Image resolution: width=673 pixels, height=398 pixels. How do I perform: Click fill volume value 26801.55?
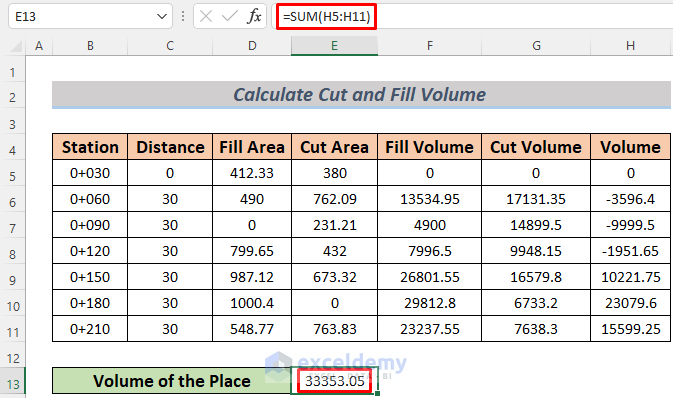(430, 277)
